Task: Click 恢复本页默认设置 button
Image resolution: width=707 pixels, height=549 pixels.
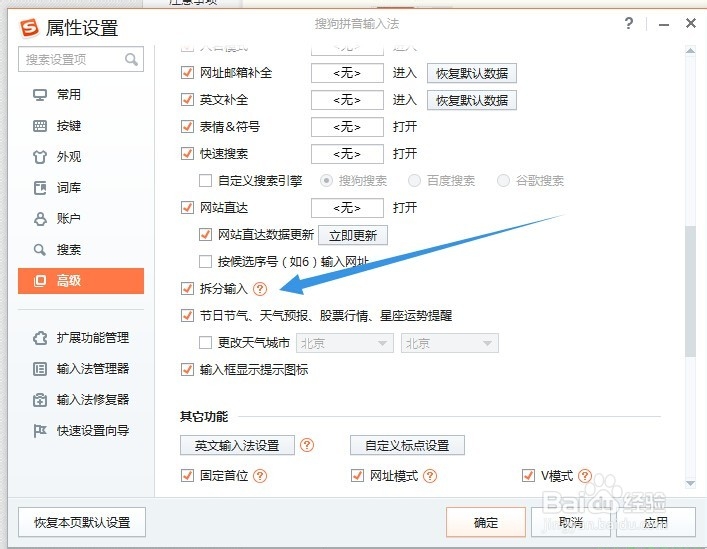Action: point(82,522)
